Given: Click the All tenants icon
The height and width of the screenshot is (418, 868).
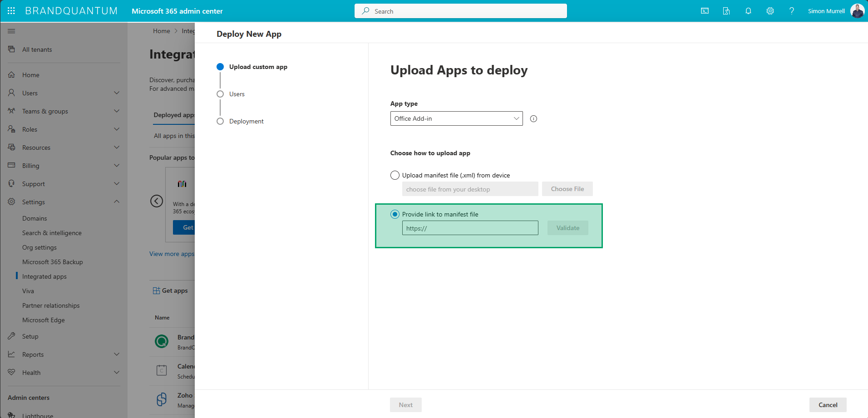Looking at the screenshot, I should pos(11,49).
